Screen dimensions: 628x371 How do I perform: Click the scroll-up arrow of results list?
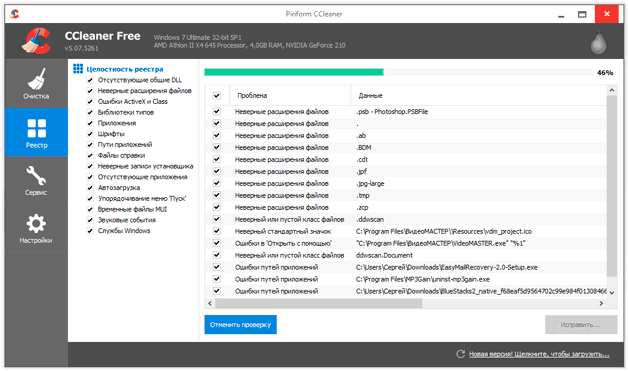coord(612,90)
